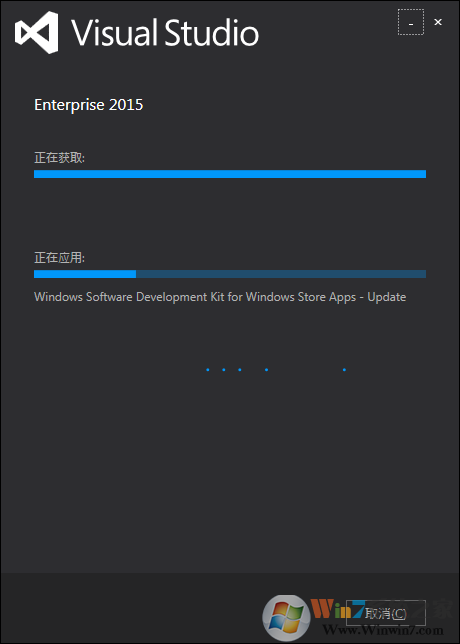Click the filled part of 正在应用 progress bar
The image size is (460, 644).
85,274
